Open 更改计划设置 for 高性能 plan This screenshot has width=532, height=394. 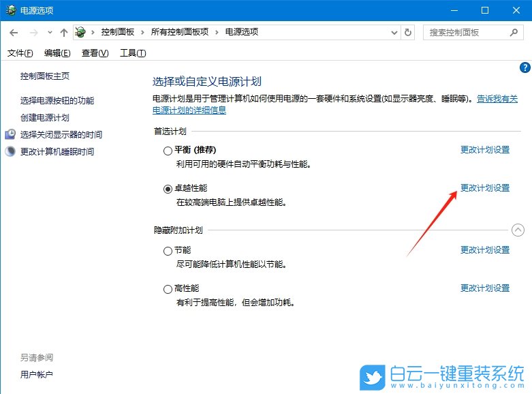(x=485, y=288)
